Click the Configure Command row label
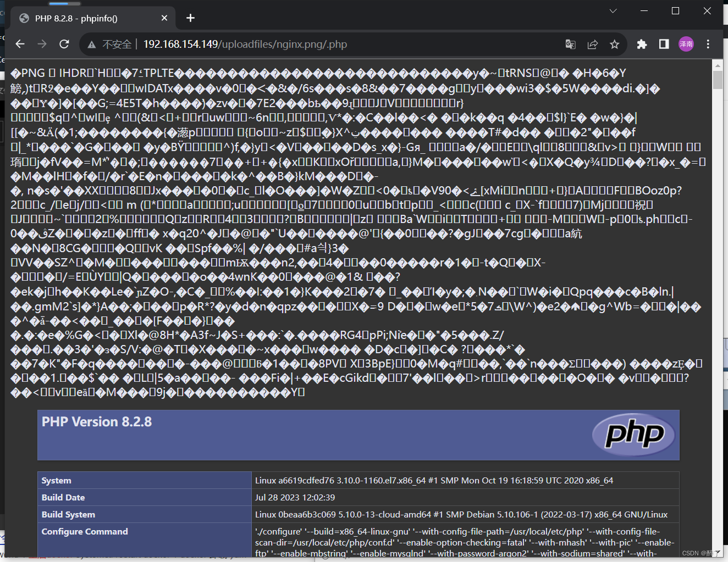Image resolution: width=728 pixels, height=562 pixels. [85, 531]
